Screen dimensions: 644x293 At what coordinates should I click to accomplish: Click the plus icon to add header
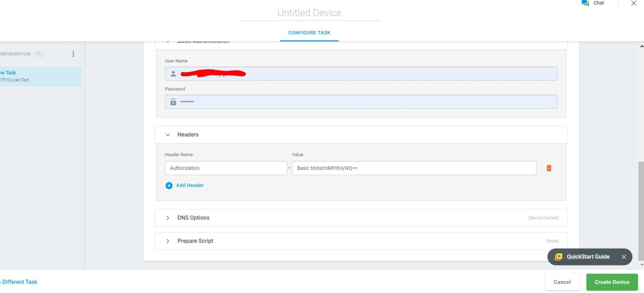pyautogui.click(x=169, y=186)
